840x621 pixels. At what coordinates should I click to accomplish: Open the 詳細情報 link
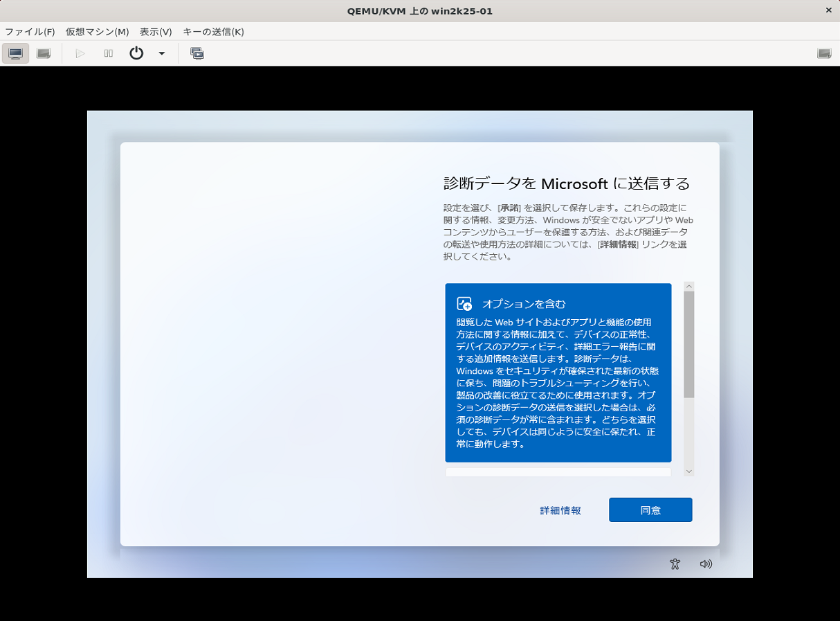tap(560, 510)
